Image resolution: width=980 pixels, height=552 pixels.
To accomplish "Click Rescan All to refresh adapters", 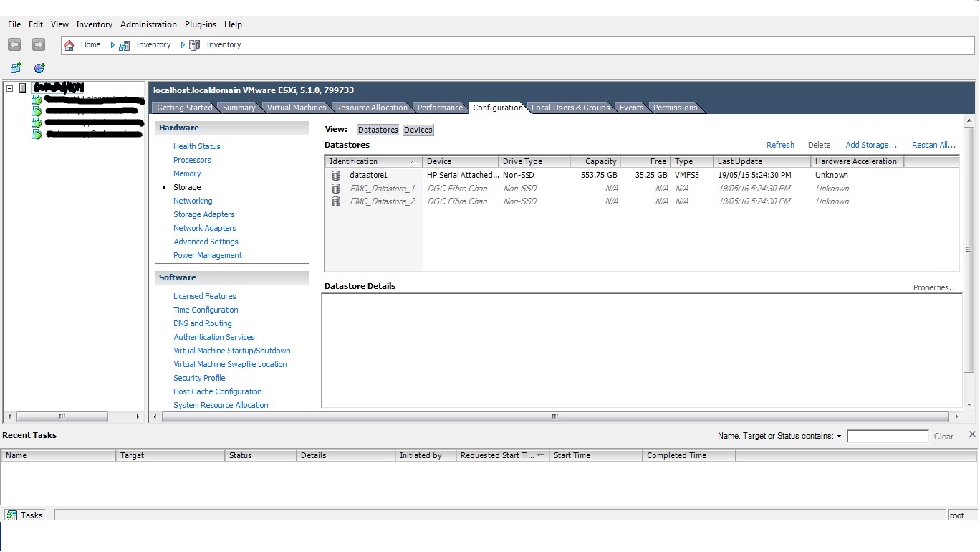I will coord(932,145).
